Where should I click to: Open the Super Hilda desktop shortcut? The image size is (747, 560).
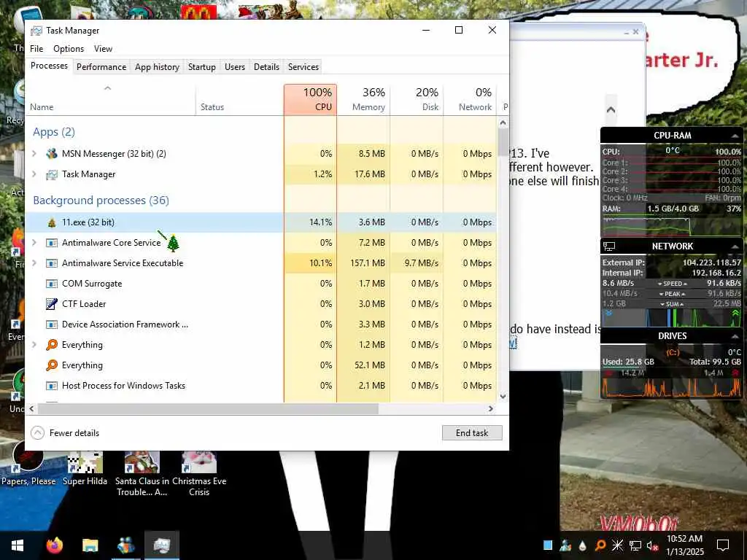(x=85, y=470)
